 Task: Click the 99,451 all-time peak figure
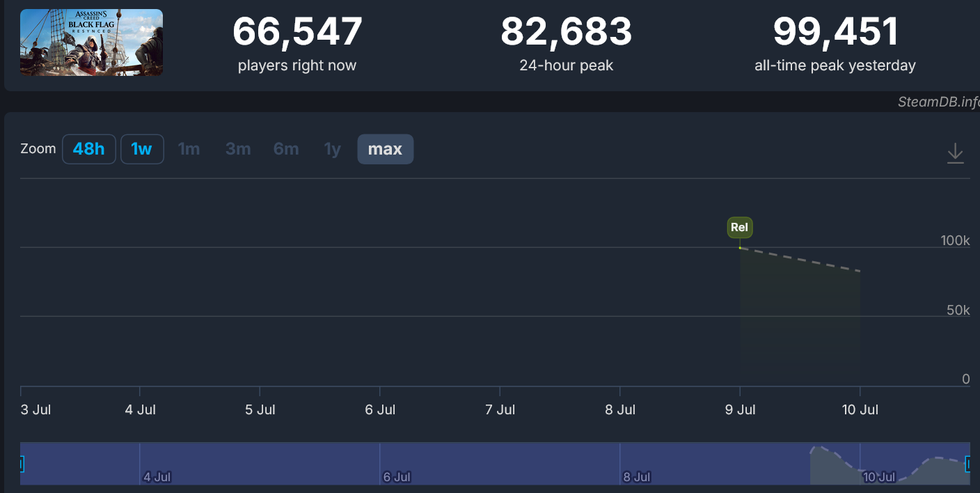coord(835,31)
